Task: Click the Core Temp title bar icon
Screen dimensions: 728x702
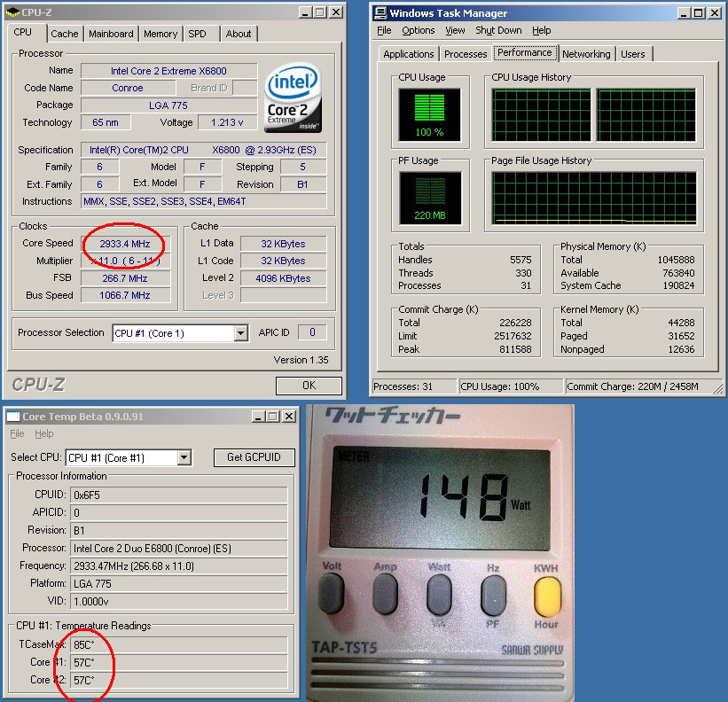Action: point(13,417)
